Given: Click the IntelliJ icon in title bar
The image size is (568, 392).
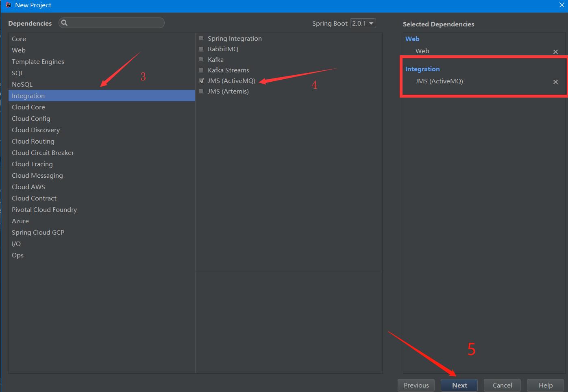Looking at the screenshot, I should [x=9, y=5].
